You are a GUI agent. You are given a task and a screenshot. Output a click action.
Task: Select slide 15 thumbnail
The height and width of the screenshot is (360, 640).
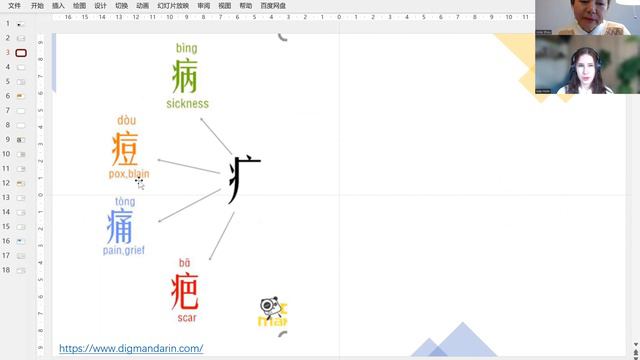tap(21, 227)
